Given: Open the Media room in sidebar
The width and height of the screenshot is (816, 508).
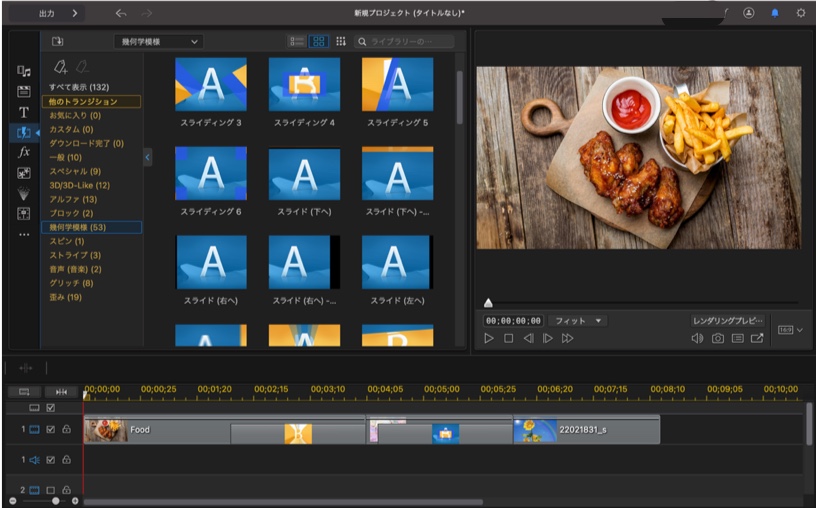Looking at the screenshot, I should [24, 71].
